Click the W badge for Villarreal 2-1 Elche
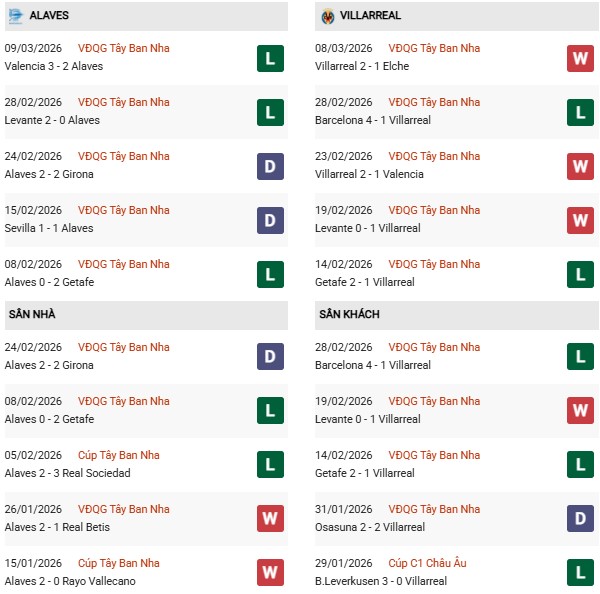Screen dimensions: 600x594 point(580,59)
